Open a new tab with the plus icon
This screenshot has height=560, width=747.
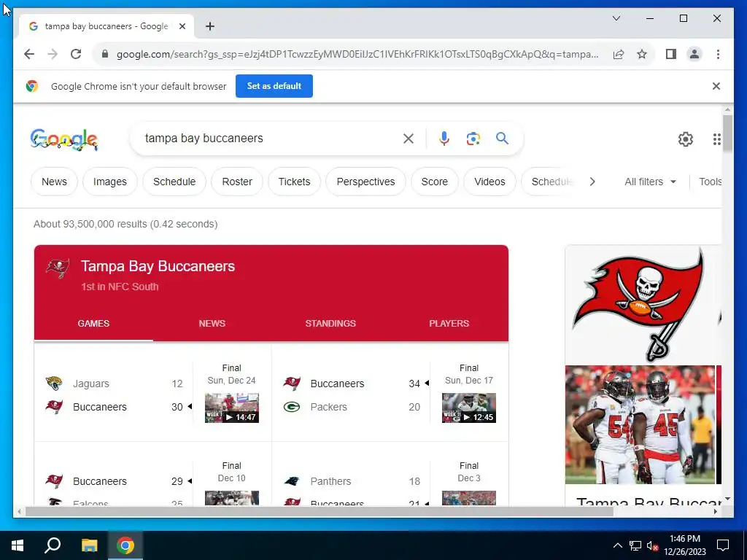210,26
